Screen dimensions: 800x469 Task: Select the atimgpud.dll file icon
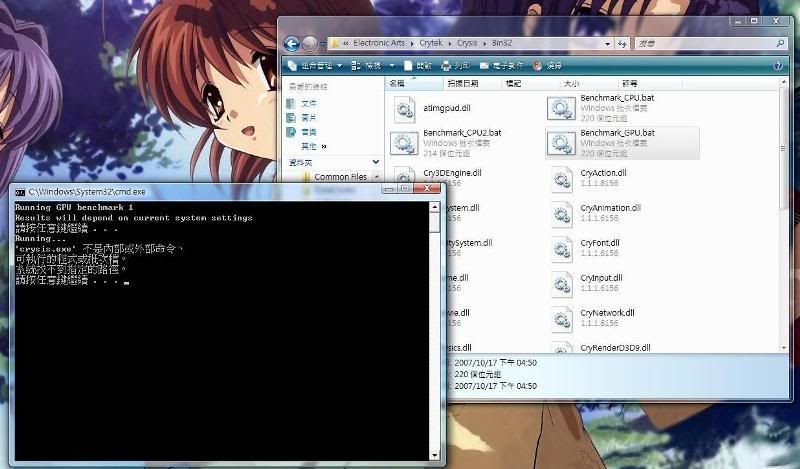coord(405,109)
